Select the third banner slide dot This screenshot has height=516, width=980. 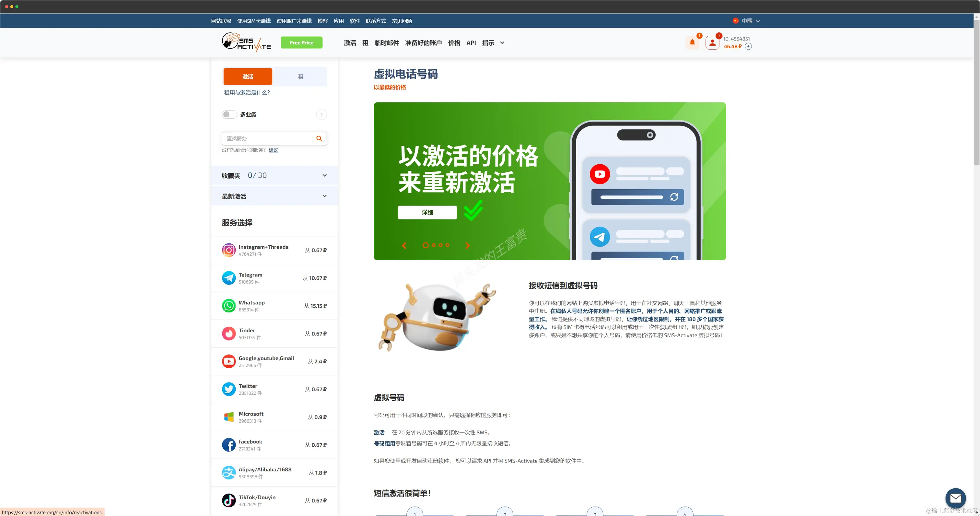[440, 245]
